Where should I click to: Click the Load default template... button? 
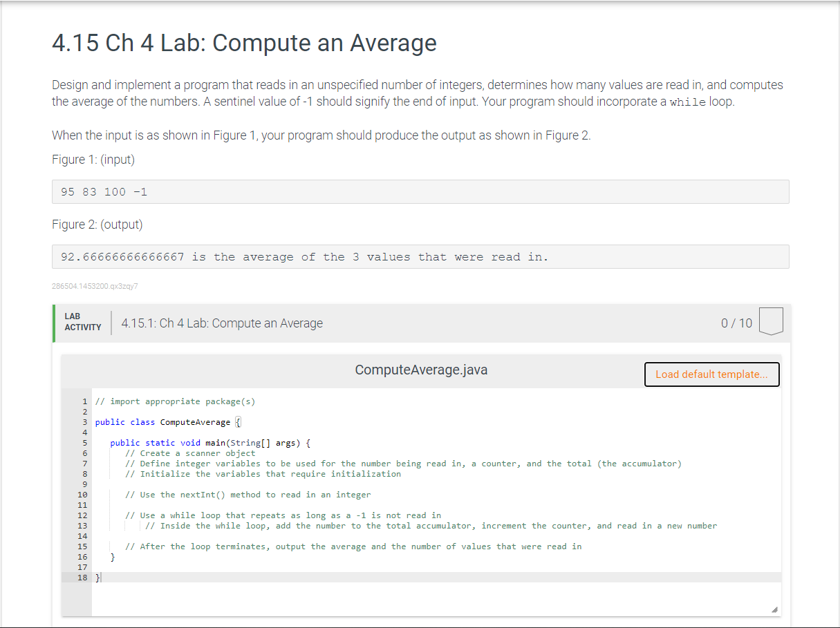[712, 374]
